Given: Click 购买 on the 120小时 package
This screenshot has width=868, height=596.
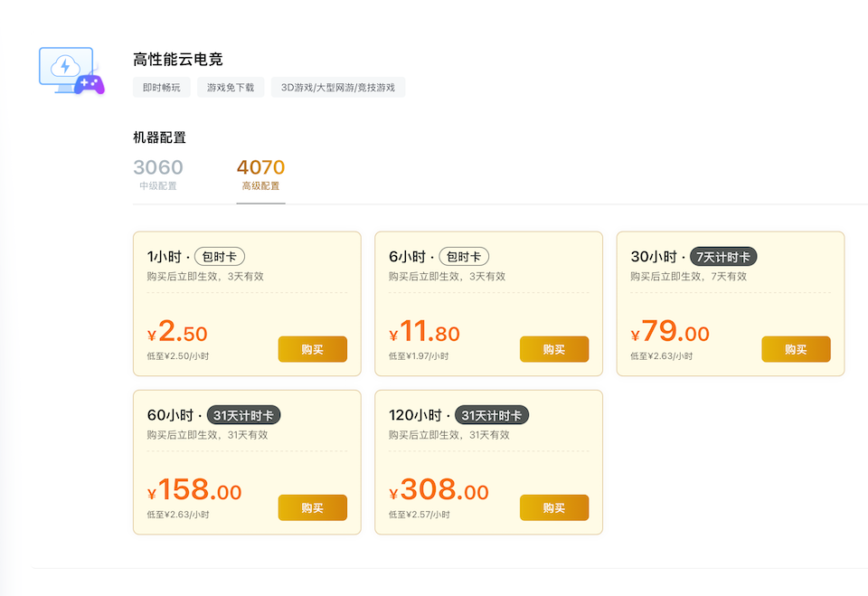Looking at the screenshot, I should [554, 507].
